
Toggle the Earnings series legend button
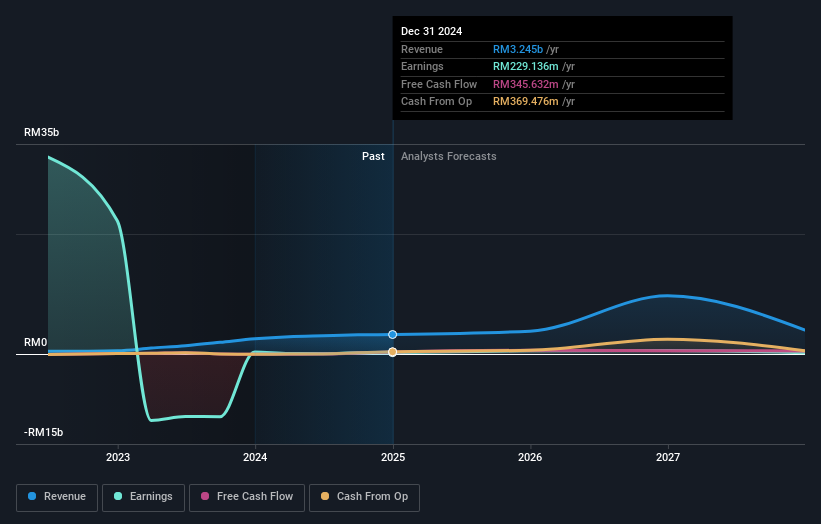pos(143,497)
